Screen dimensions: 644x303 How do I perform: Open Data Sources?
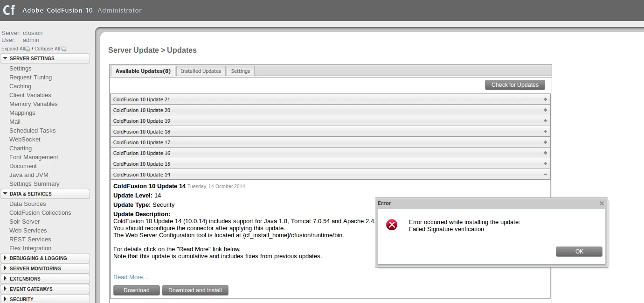click(28, 204)
